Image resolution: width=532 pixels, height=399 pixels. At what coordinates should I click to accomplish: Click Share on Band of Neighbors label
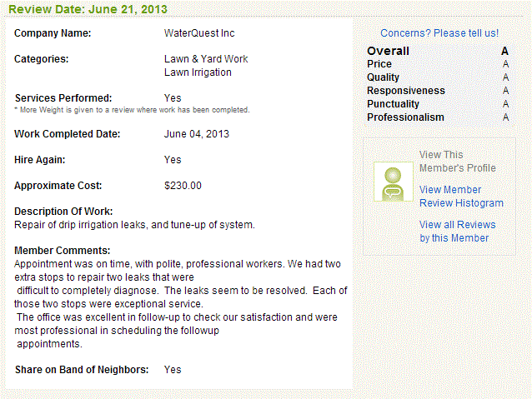point(82,370)
